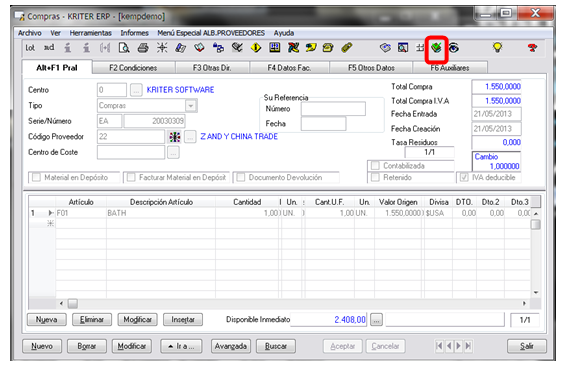Toggle the Contabilizada checkbox
This screenshot has height=368, width=561.
375,166
